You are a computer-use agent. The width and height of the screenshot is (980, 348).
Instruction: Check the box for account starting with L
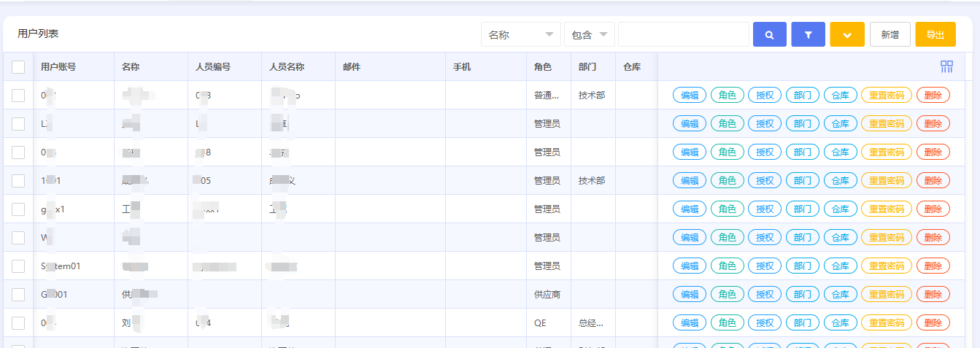(x=18, y=124)
